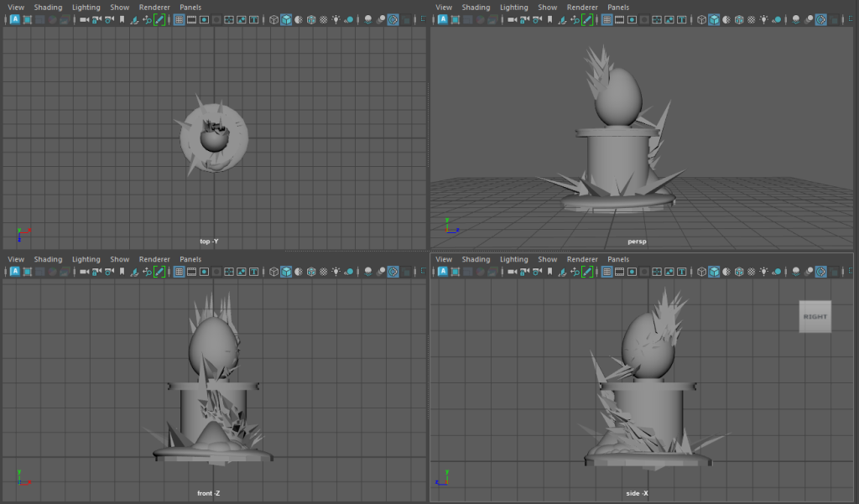Toggle grid display in top viewport toolbar
This screenshot has height=504, width=859.
click(179, 19)
